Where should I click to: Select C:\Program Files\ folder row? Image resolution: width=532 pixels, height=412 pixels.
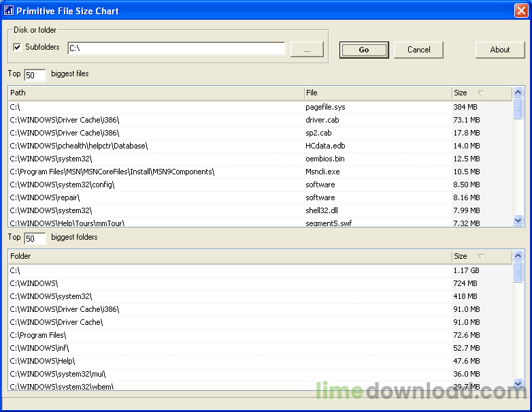coord(261,335)
